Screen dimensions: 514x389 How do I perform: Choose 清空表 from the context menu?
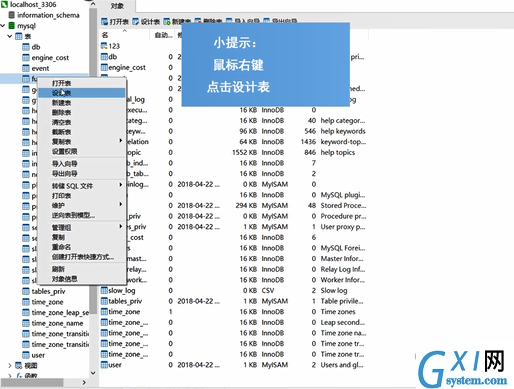click(x=82, y=122)
